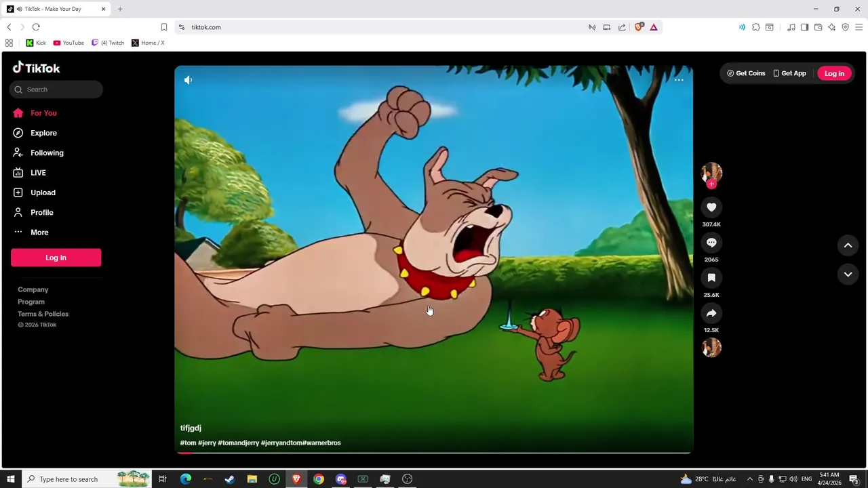Open the YouTube bookmark
Viewport: 868px width, 488px height.
[x=68, y=43]
